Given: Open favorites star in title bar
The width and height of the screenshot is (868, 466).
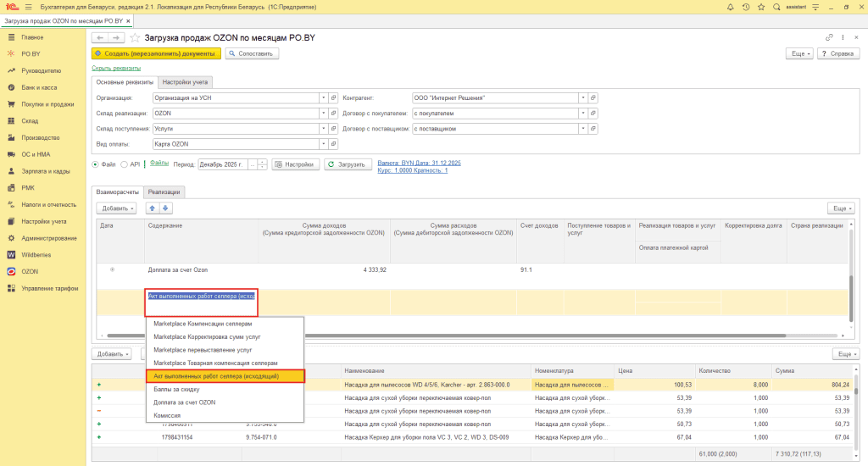Looking at the screenshot, I should click(761, 7).
